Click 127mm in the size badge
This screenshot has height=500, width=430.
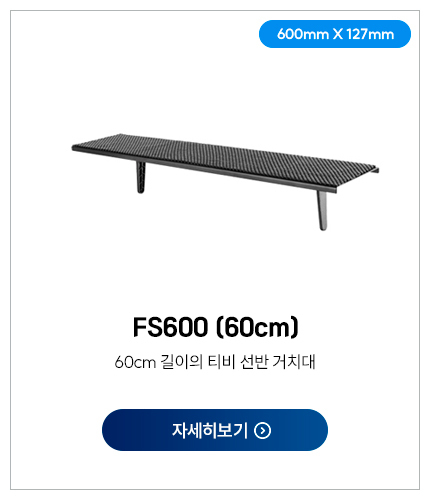click(x=370, y=34)
